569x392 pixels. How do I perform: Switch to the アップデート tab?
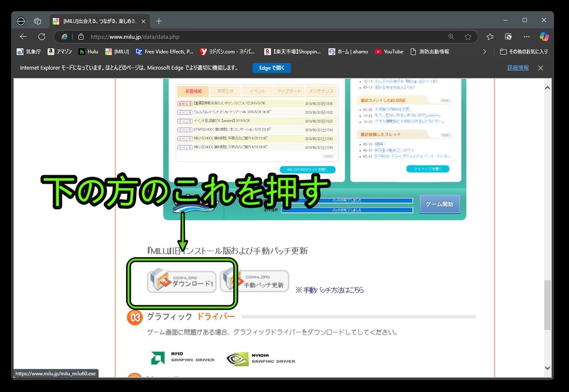click(289, 91)
